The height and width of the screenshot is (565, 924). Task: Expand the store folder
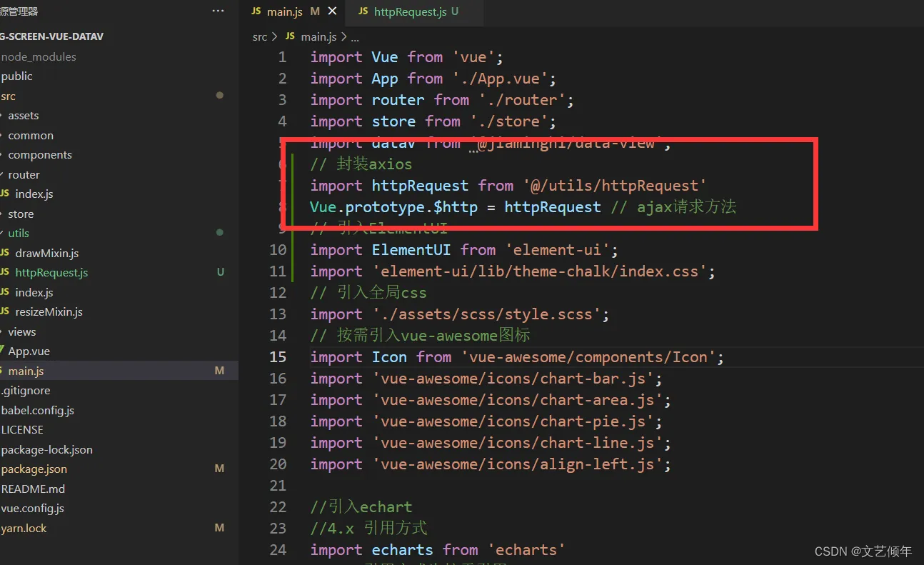tap(21, 214)
